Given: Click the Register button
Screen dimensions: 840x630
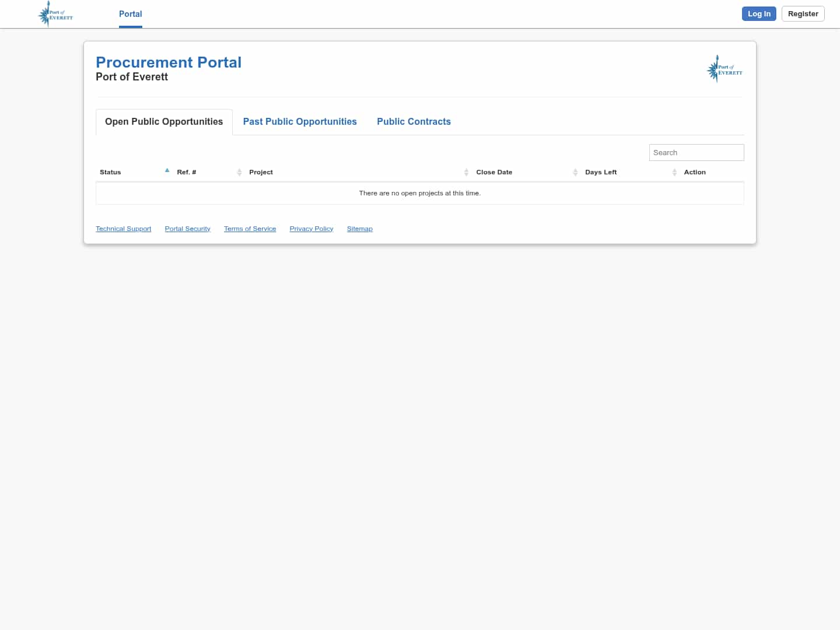Looking at the screenshot, I should (803, 13).
